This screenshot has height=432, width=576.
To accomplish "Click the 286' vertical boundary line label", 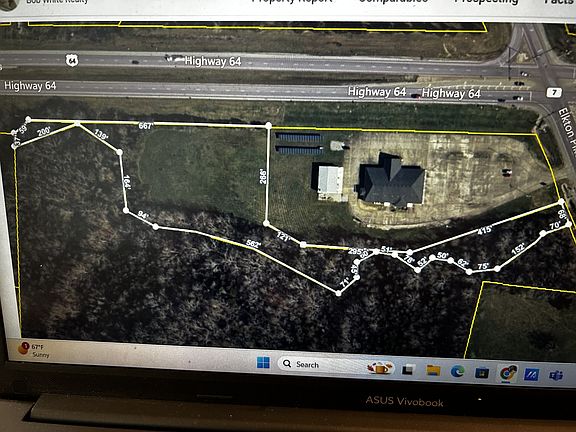I will (263, 176).
